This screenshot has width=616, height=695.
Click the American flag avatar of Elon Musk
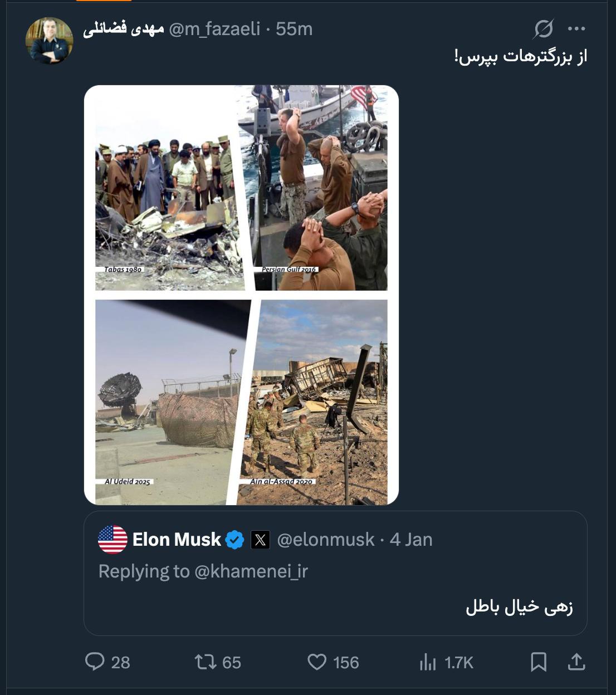pyautogui.click(x=113, y=539)
